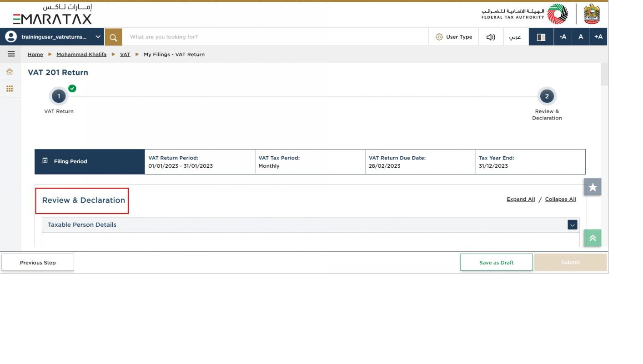Click the audio speaker read-aloud icon
This screenshot has width=643, height=364.
click(x=491, y=37)
